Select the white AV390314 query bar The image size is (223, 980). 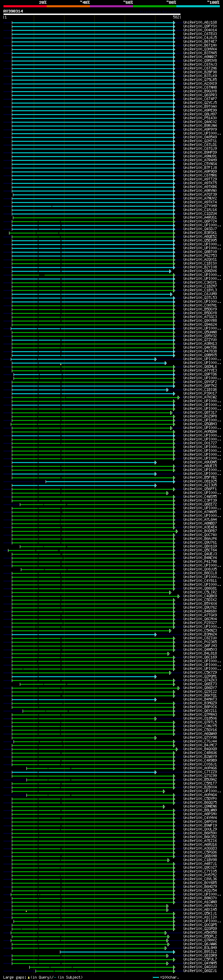coord(92,14)
